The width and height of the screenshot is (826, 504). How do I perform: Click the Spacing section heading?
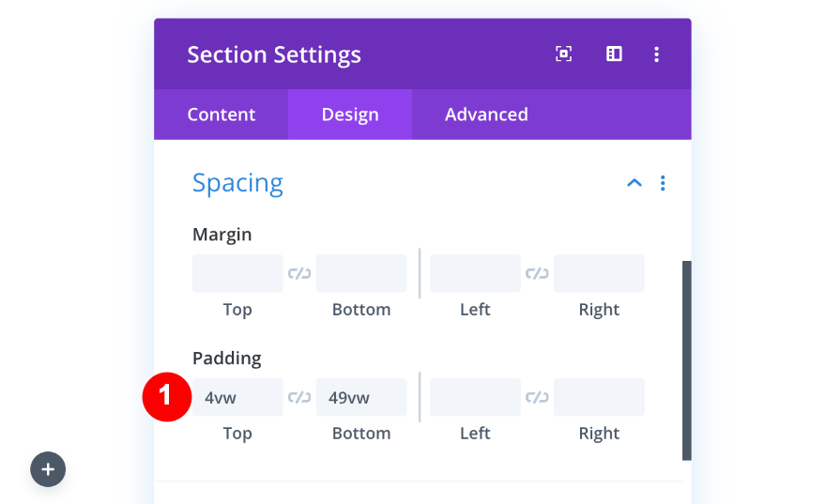(x=237, y=183)
